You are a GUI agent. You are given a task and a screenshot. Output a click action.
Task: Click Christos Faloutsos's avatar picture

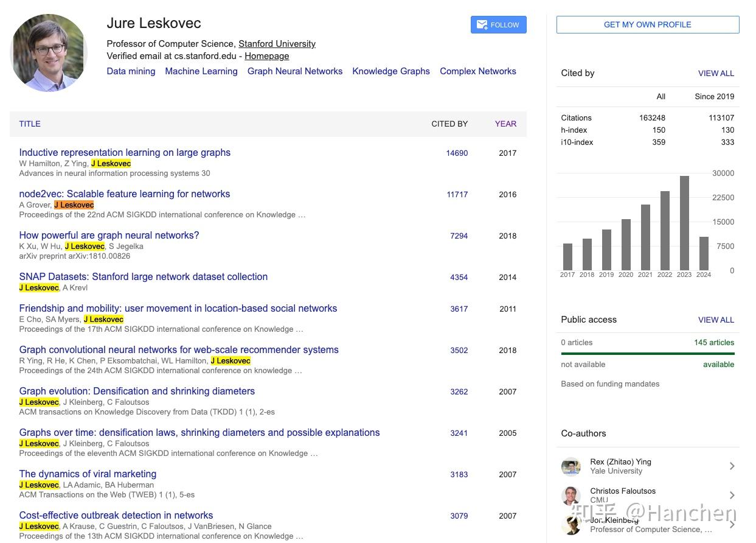(570, 496)
